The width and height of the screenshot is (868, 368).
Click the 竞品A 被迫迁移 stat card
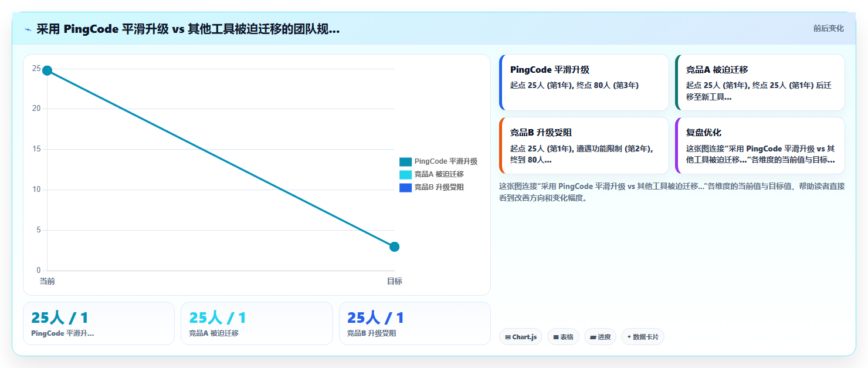click(x=257, y=323)
